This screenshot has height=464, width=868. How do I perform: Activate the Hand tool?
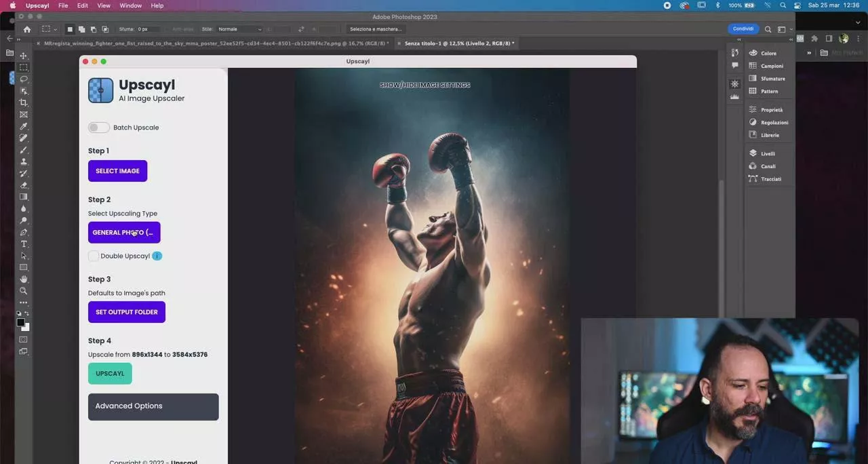pyautogui.click(x=24, y=279)
